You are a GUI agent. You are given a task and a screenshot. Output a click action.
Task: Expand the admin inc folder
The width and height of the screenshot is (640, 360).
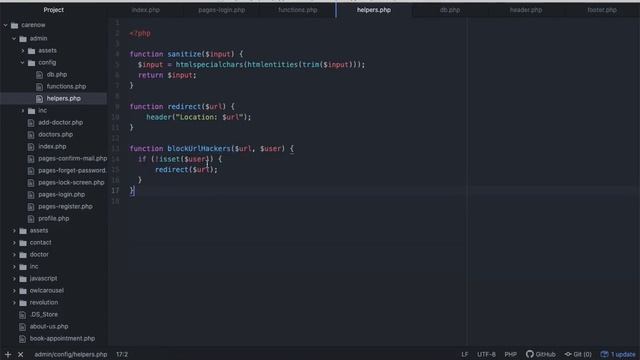tap(23, 111)
